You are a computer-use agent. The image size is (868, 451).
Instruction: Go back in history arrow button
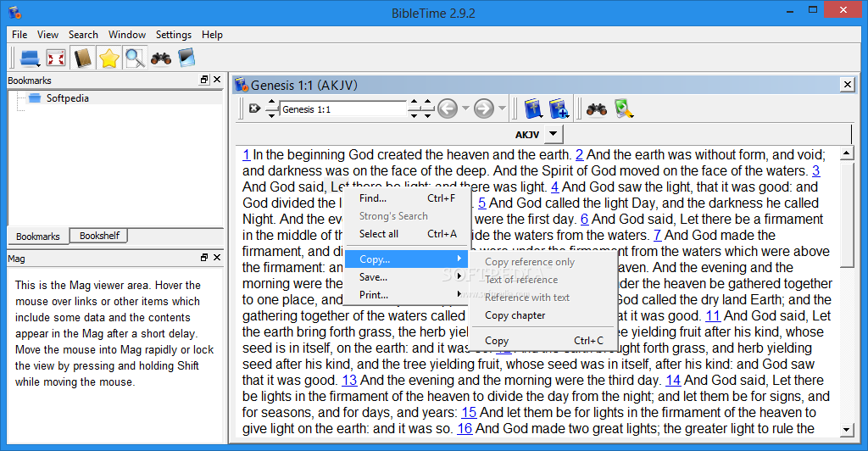pos(448,109)
